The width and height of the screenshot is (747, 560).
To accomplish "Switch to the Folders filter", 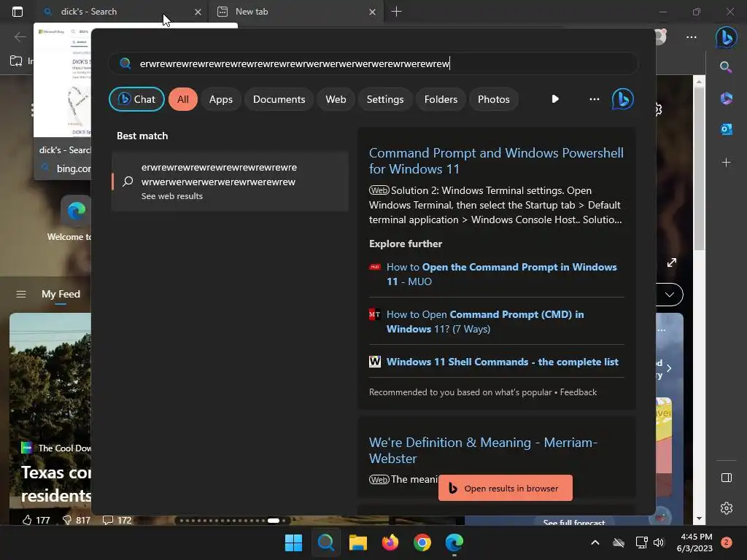I will [441, 99].
